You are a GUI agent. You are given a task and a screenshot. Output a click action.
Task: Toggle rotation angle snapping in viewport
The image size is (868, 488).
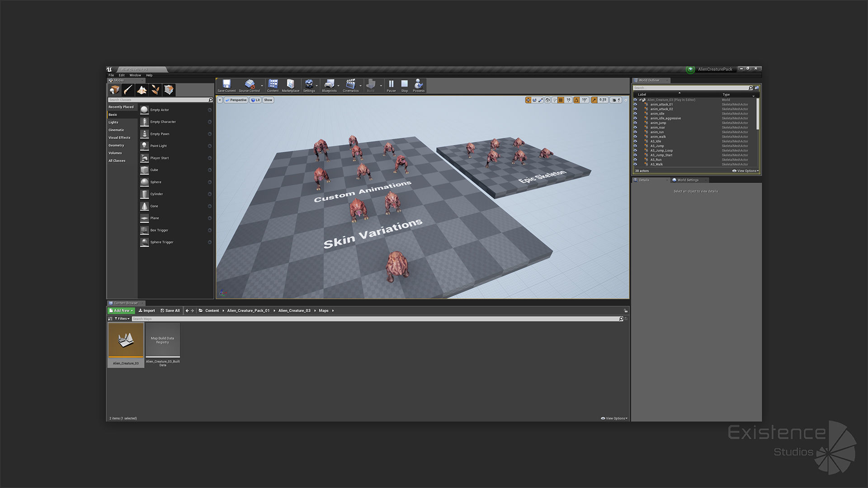(576, 100)
